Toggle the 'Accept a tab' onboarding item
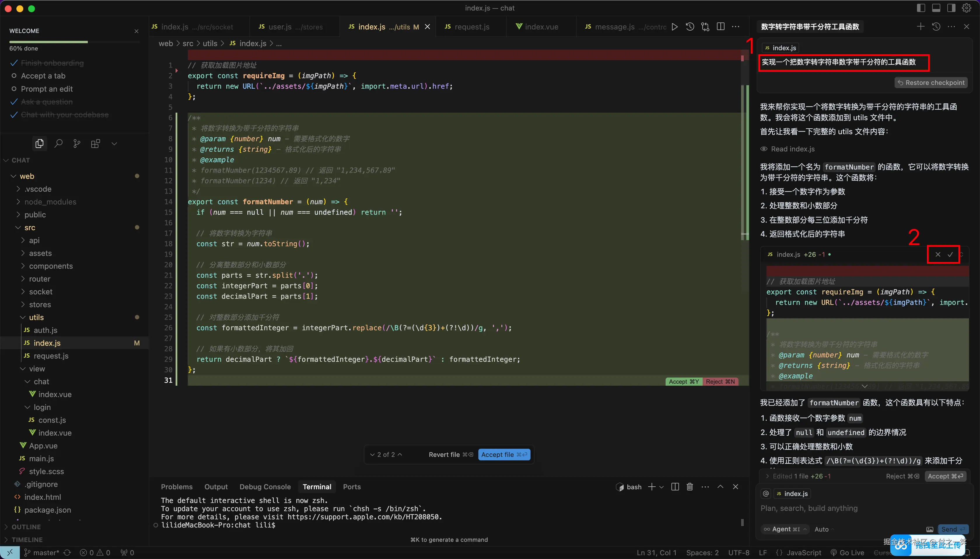980x559 pixels. tap(43, 76)
